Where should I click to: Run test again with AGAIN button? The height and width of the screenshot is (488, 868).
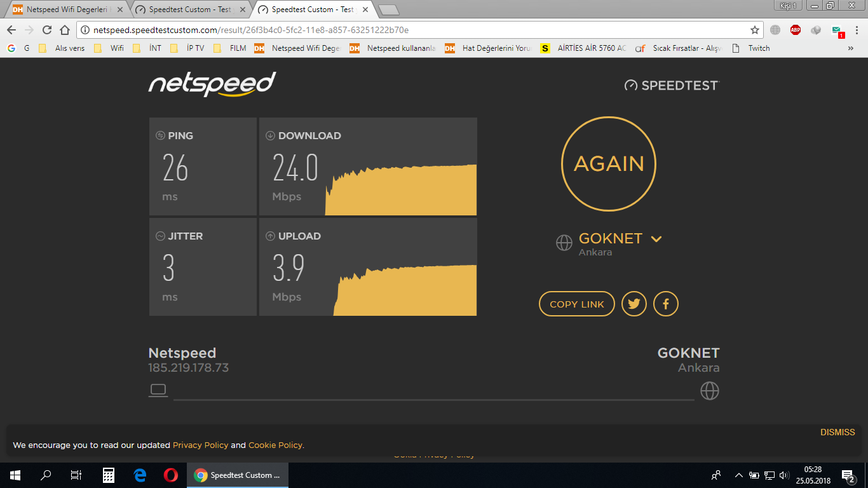click(609, 164)
